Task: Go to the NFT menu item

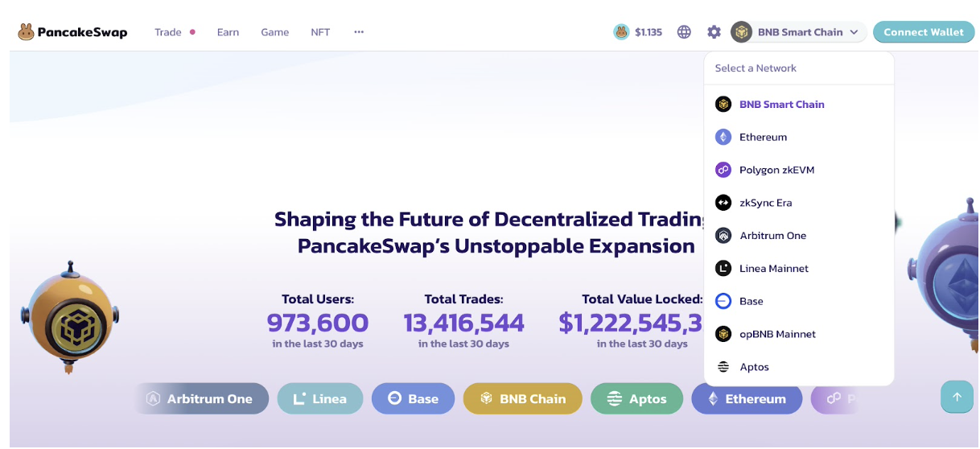Action: tap(320, 32)
